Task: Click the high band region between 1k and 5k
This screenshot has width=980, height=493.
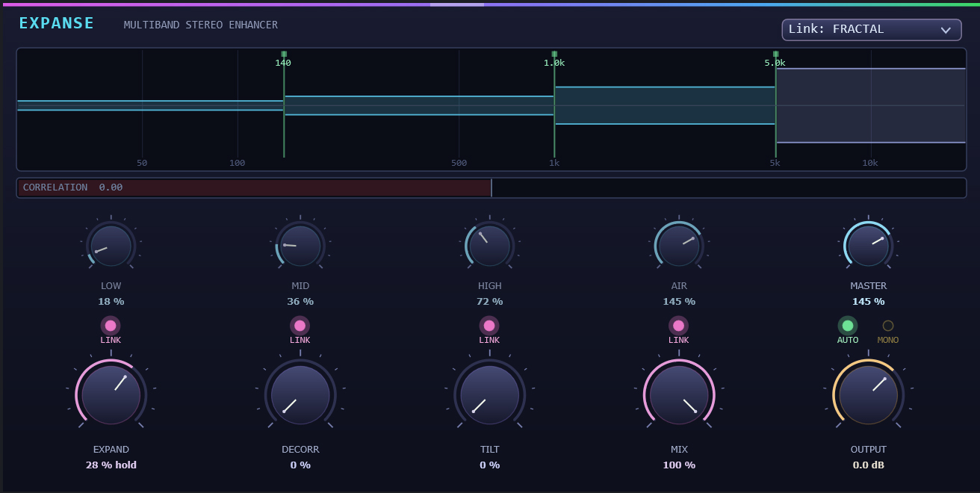Action: 665,105
